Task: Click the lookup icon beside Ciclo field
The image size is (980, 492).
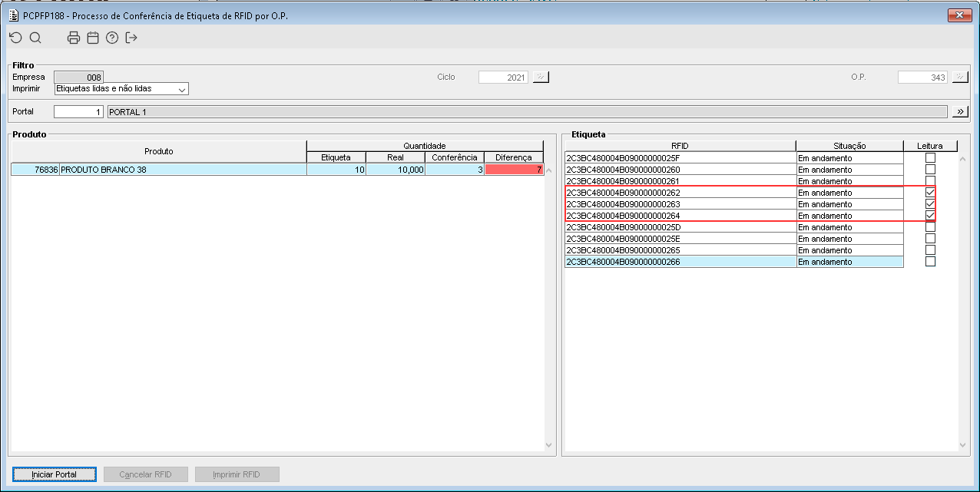Action: pos(541,77)
